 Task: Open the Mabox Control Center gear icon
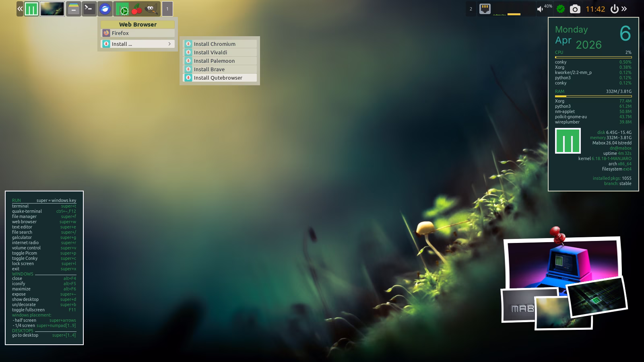click(x=122, y=9)
